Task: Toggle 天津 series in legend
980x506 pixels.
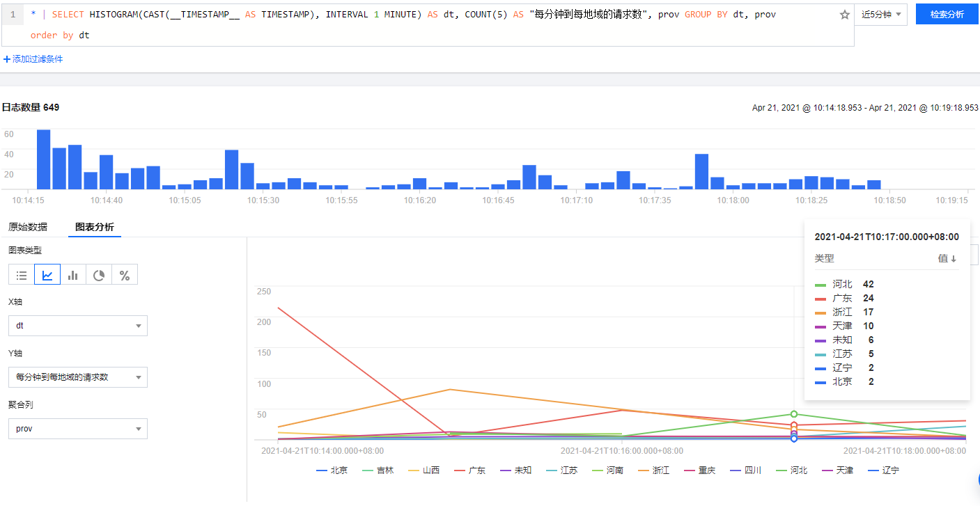Action: [x=837, y=471]
